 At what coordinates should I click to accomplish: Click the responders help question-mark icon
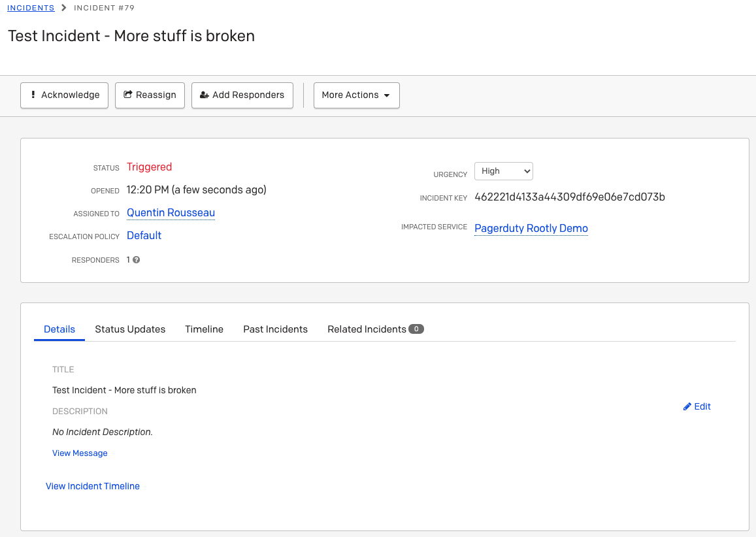coord(137,260)
